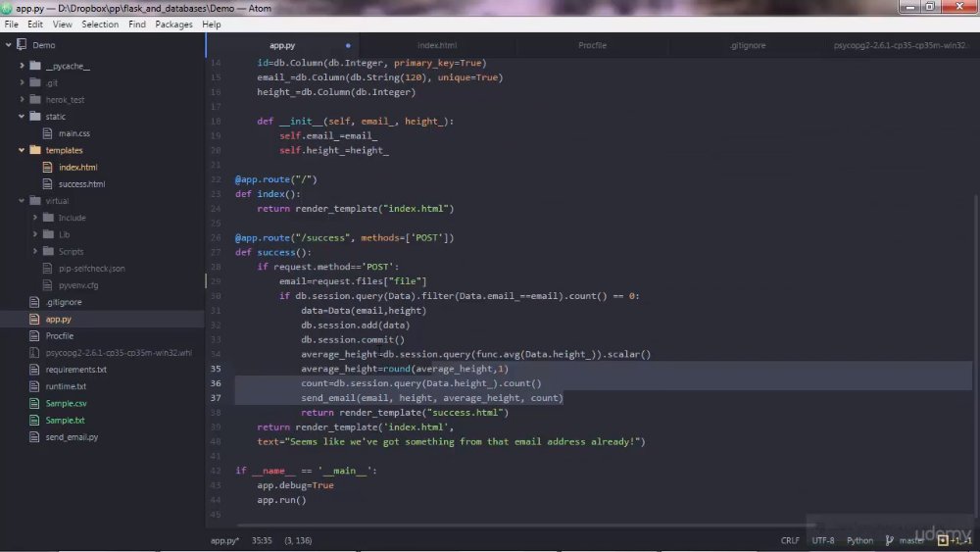
Task: Open the File menu
Action: [11, 25]
